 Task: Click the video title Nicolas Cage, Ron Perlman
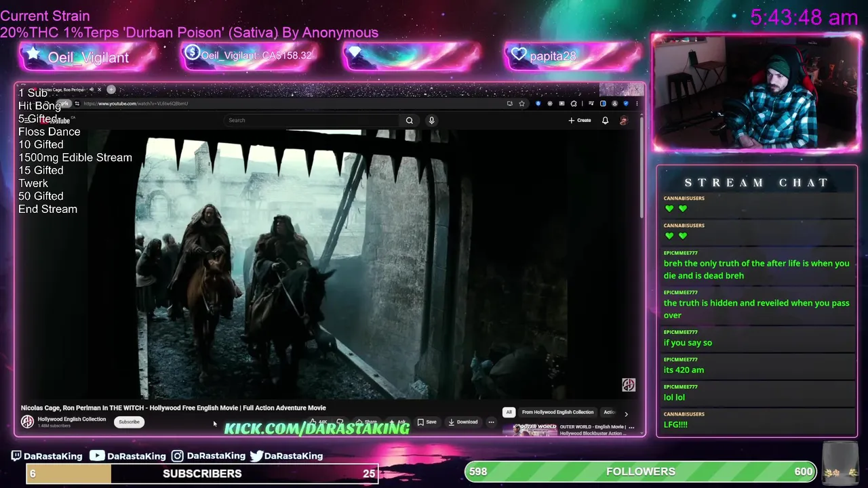(x=173, y=408)
